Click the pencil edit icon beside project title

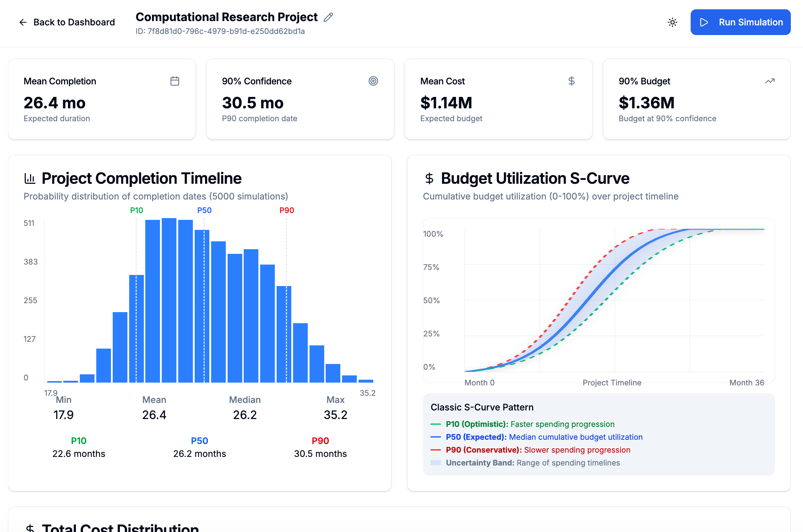point(328,17)
